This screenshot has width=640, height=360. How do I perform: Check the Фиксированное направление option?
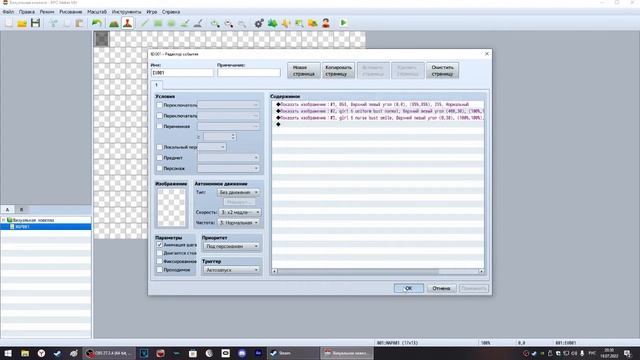point(160,261)
